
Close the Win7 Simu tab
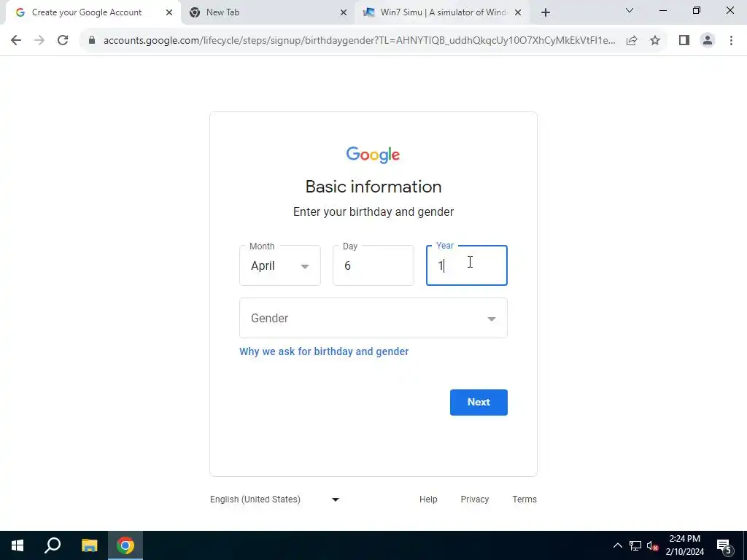click(x=518, y=12)
